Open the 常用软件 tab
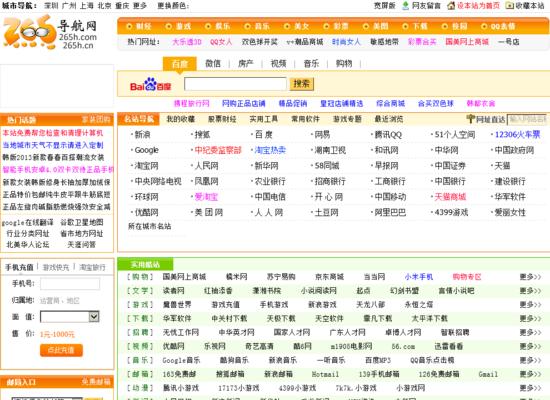The width and height of the screenshot is (550, 400). coord(306,119)
